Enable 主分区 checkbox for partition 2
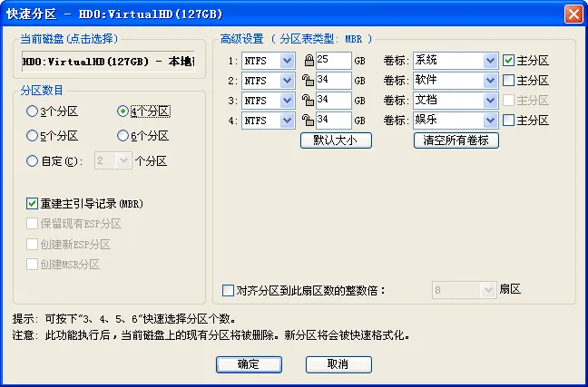This screenshot has width=588, height=387. coord(508,80)
